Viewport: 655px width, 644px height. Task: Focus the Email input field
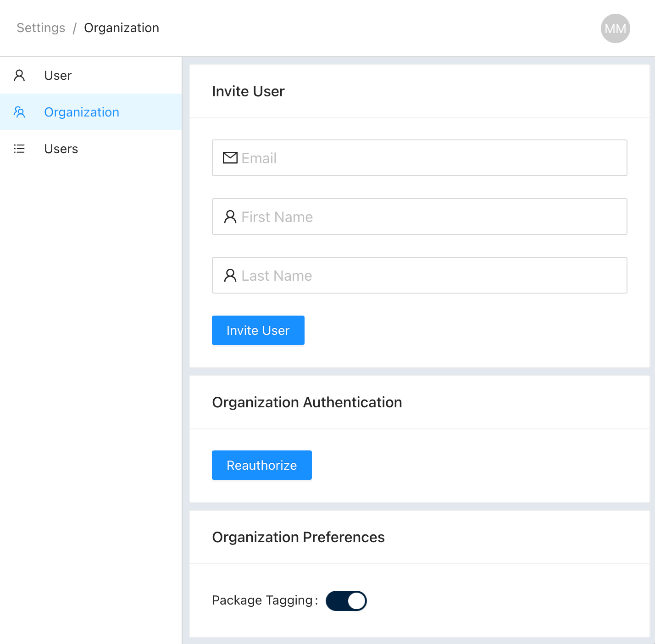[420, 158]
